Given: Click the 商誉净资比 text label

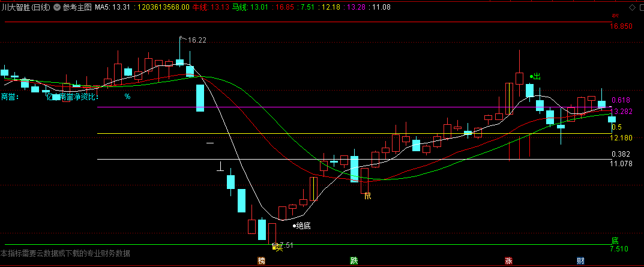Looking at the screenshot, I should coord(79,97).
